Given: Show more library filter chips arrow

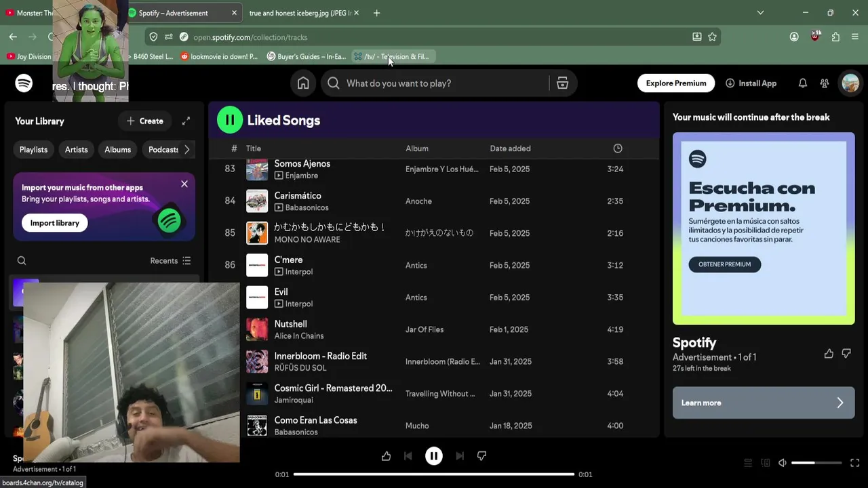Looking at the screenshot, I should tap(187, 150).
